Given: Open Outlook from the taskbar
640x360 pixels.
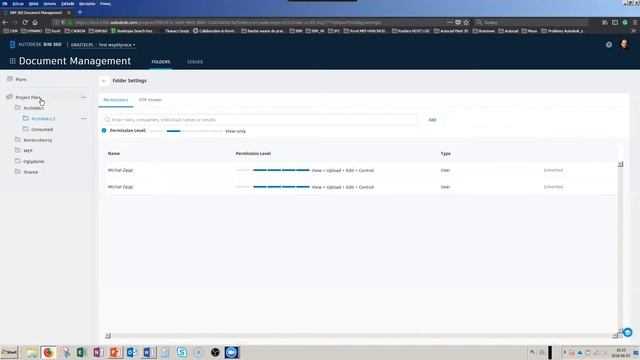Looking at the screenshot, I should [x=131, y=352].
